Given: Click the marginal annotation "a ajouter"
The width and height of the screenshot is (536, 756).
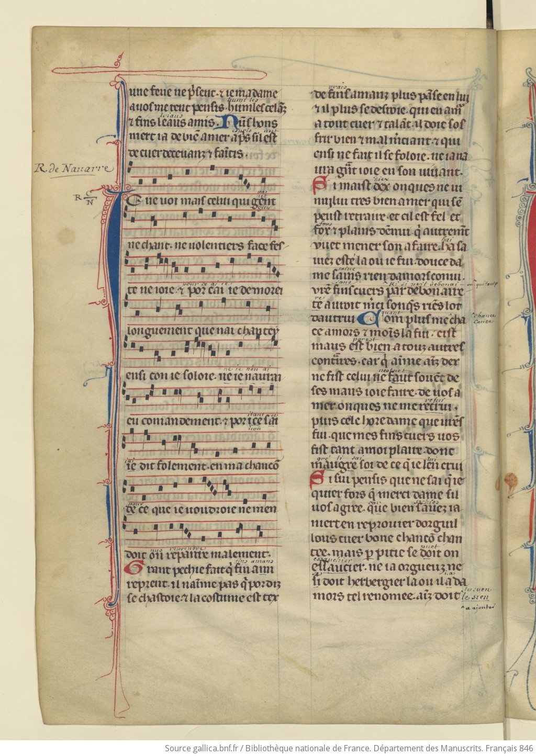Looking at the screenshot, I should pyautogui.click(x=479, y=608).
